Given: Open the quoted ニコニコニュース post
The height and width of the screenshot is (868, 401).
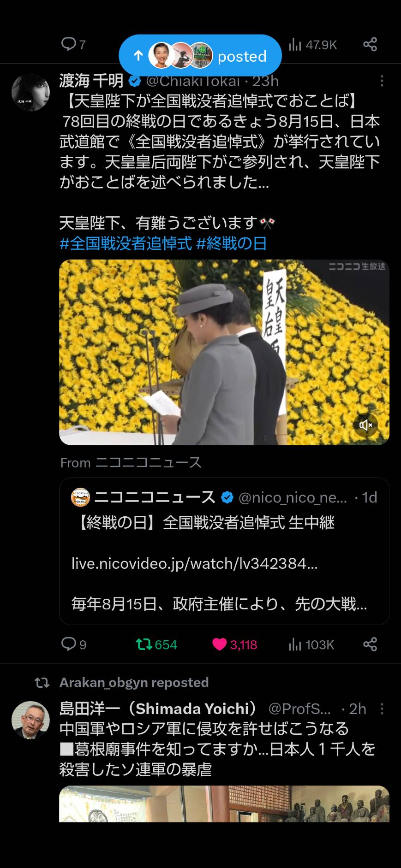Looking at the screenshot, I should (224, 551).
